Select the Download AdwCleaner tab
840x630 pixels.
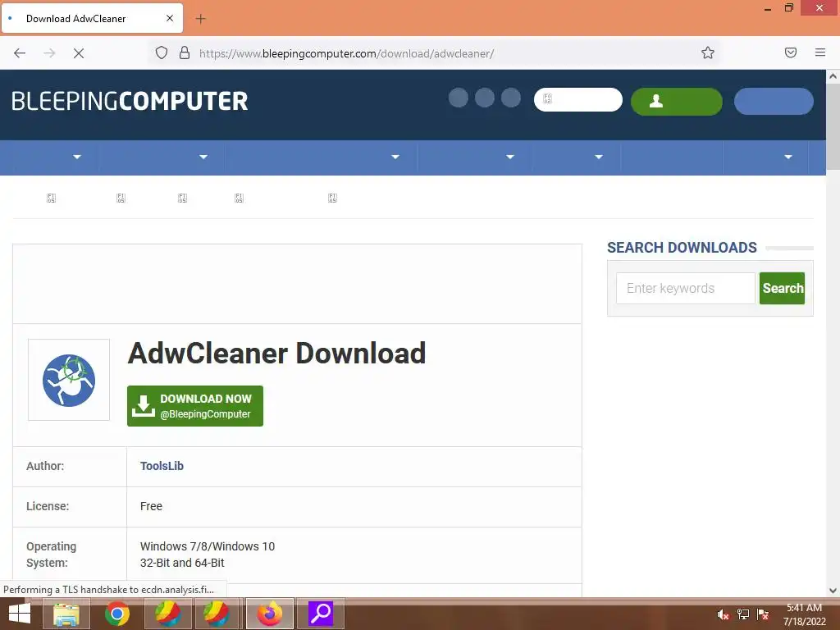pos(93,18)
